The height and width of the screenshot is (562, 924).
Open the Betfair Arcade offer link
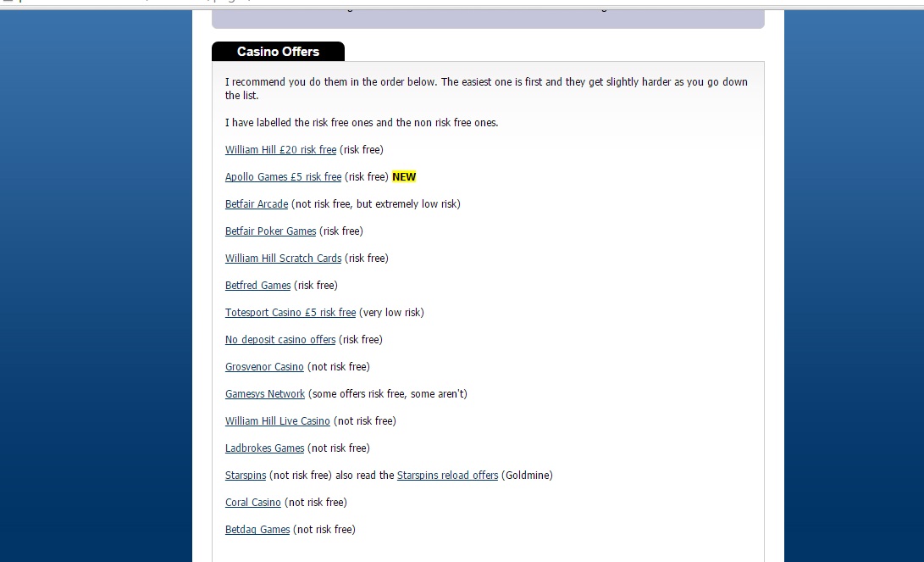coord(257,204)
